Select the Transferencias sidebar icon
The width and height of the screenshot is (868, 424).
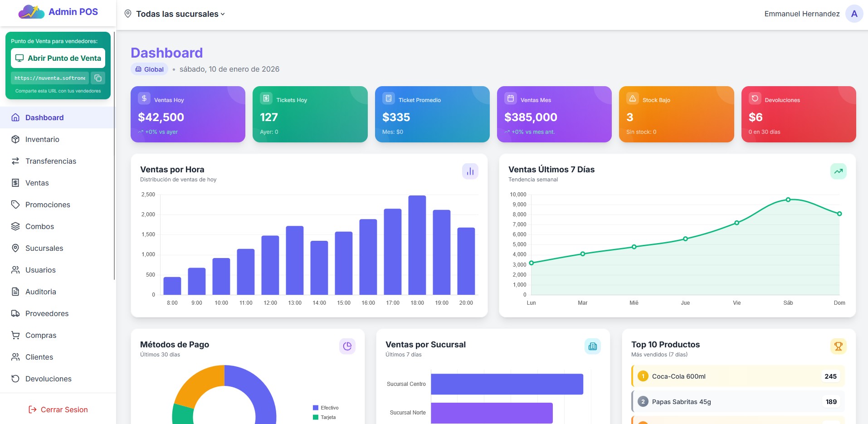(15, 161)
